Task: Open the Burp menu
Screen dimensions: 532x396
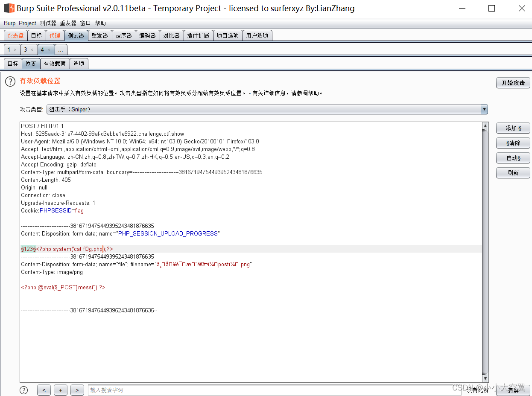Action: point(9,23)
